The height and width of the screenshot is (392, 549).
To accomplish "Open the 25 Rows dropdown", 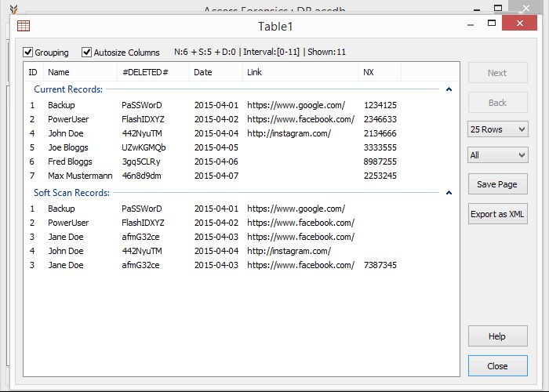I will point(497,129).
